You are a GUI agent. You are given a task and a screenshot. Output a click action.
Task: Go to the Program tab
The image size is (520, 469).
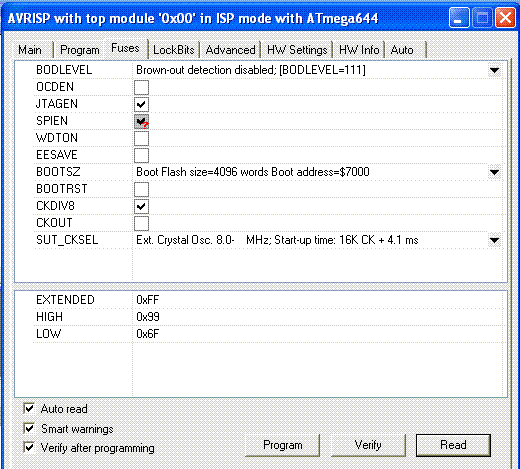(x=80, y=50)
